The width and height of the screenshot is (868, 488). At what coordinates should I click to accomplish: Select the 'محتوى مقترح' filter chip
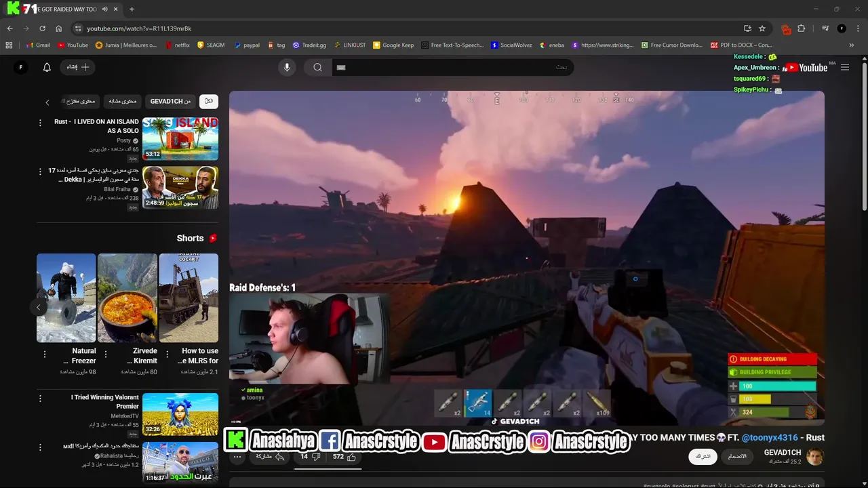[79, 101]
